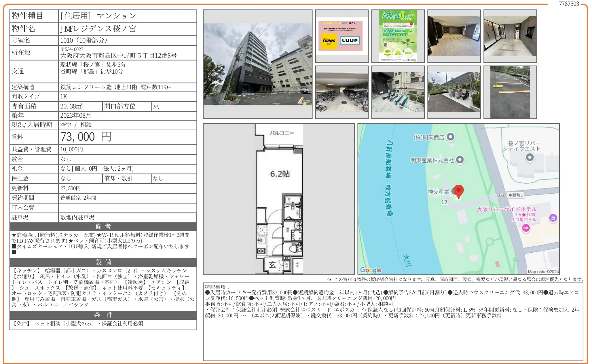Click the 問矢商店 map marker icon
The height and width of the screenshot is (364, 592).
450,137
